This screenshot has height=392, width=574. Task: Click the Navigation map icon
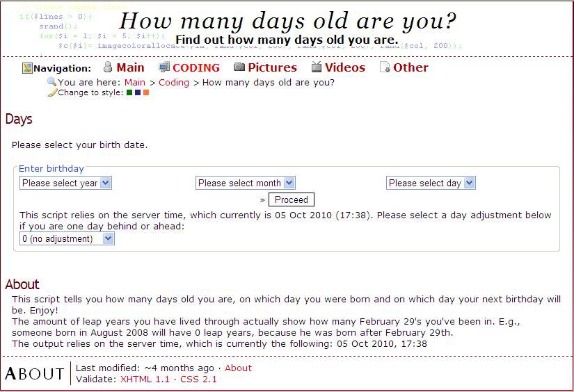tap(27, 68)
